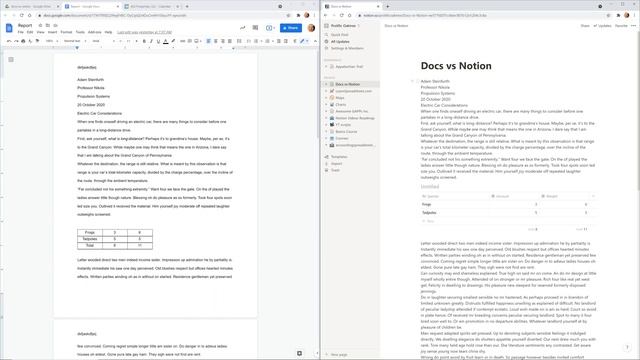Click Redo in the Docs toolbar
The width and height of the screenshot is (640, 360).
pos(16,41)
